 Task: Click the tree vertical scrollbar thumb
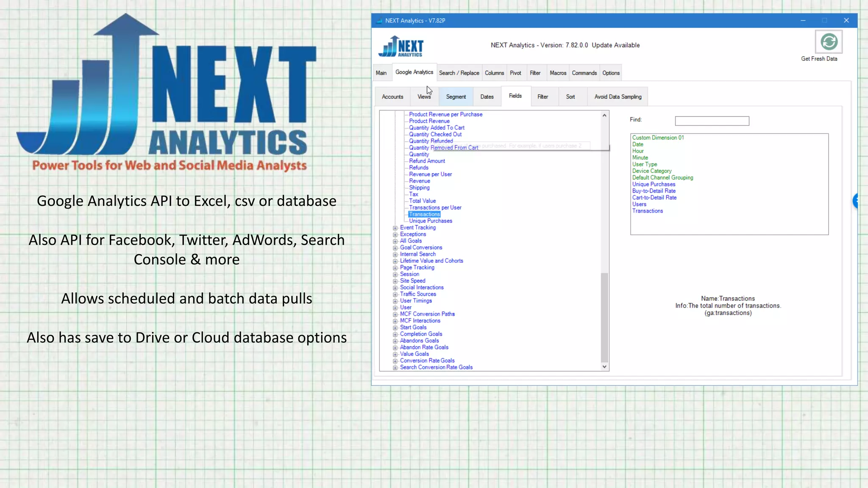tap(604, 318)
